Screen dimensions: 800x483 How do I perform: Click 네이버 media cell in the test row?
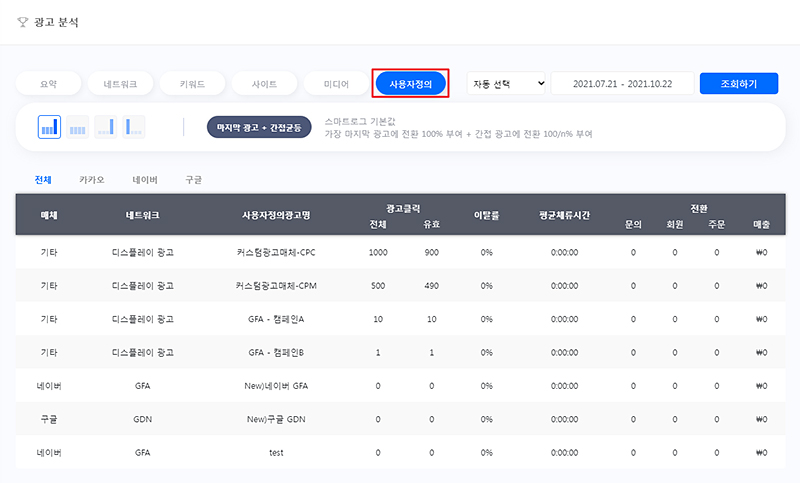[x=49, y=453]
